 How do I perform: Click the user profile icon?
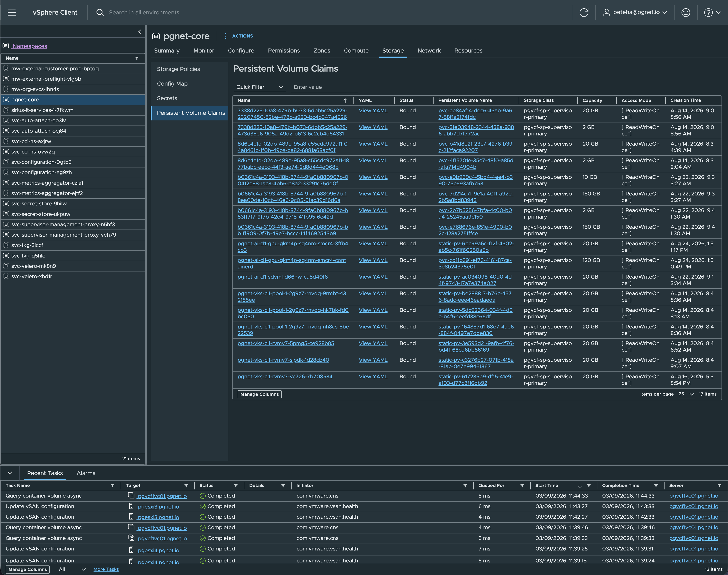coord(607,12)
